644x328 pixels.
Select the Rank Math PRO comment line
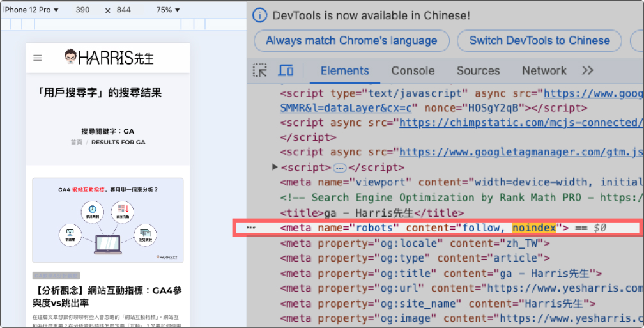[x=461, y=198]
